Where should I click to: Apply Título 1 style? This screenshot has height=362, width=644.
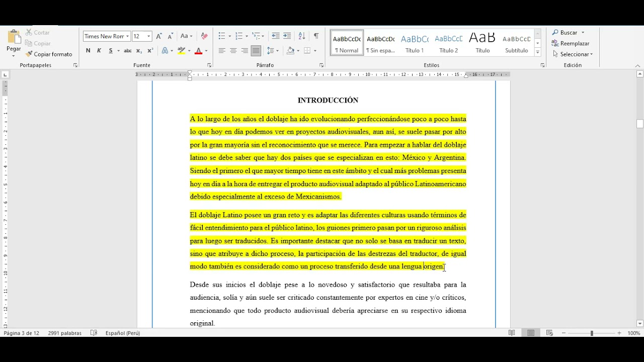coord(415,43)
